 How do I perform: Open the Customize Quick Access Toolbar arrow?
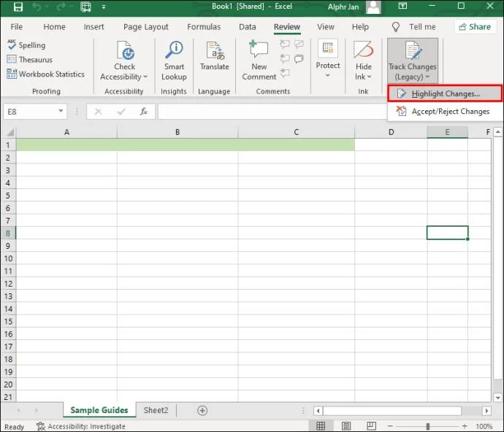click(x=104, y=7)
